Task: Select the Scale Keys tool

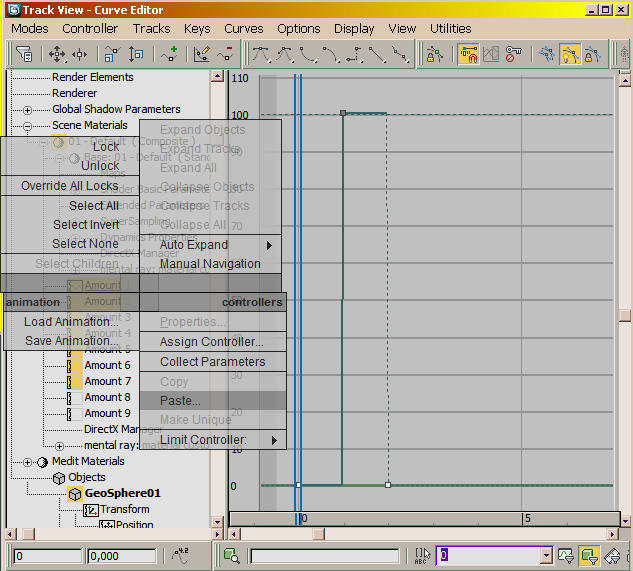Action: point(112,54)
